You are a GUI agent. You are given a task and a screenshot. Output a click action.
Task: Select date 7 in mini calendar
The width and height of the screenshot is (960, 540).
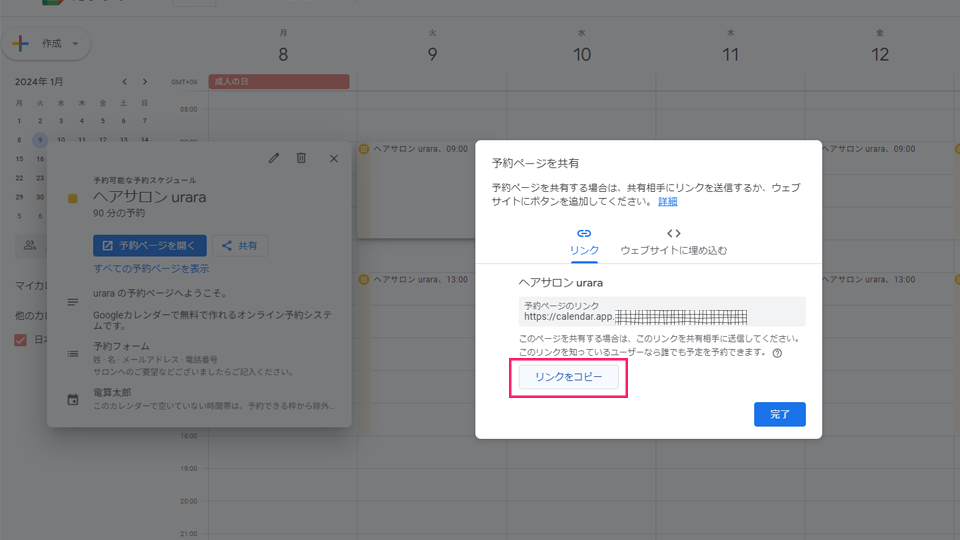[144, 121]
